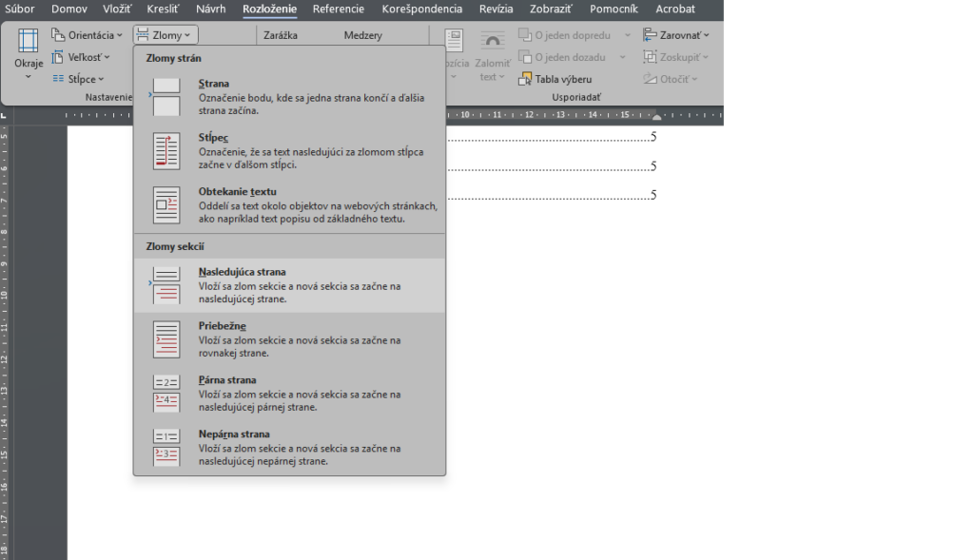Open the Veľkosť page size dropdown
This screenshot has width=974, height=560.
click(81, 57)
